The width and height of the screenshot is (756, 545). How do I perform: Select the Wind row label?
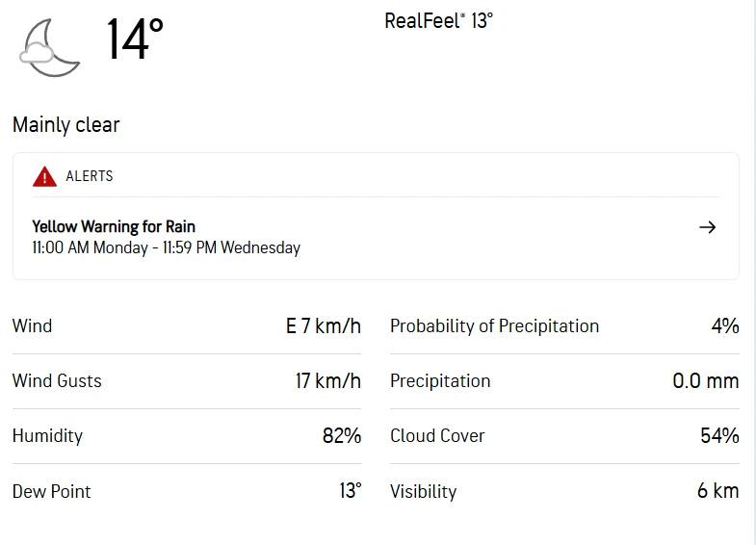coord(33,326)
